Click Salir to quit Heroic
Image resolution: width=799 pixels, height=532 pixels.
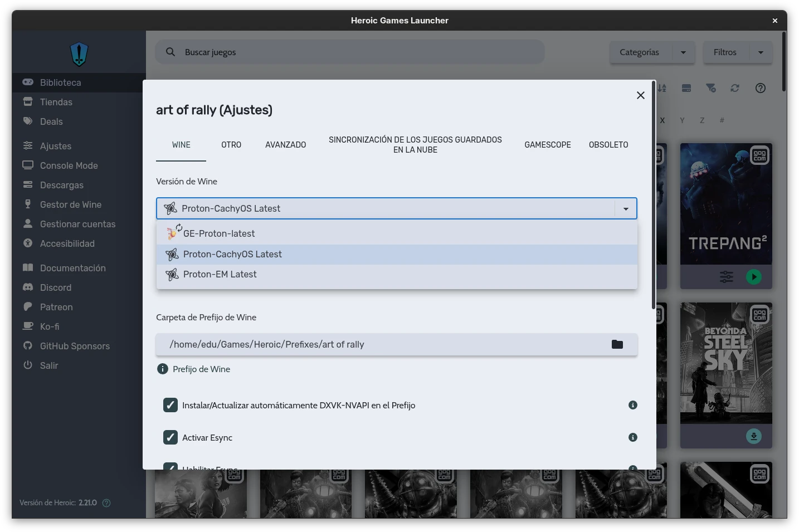tap(79, 365)
